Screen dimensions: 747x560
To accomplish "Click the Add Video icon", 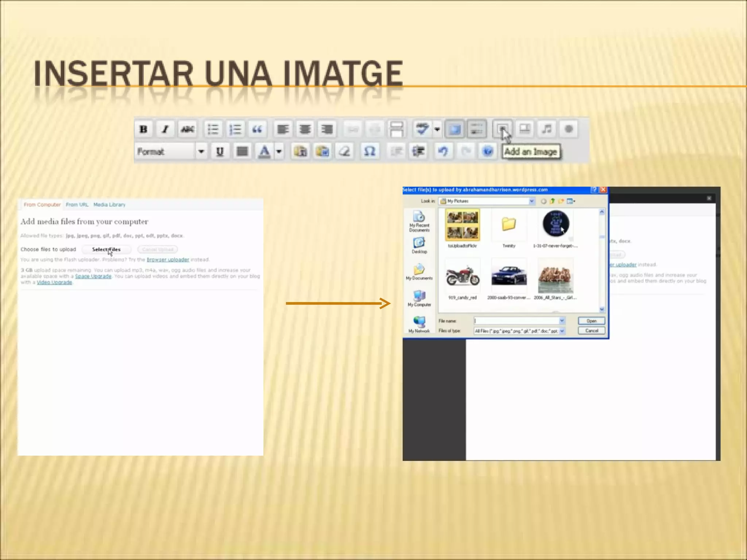I will pyautogui.click(x=525, y=129).
